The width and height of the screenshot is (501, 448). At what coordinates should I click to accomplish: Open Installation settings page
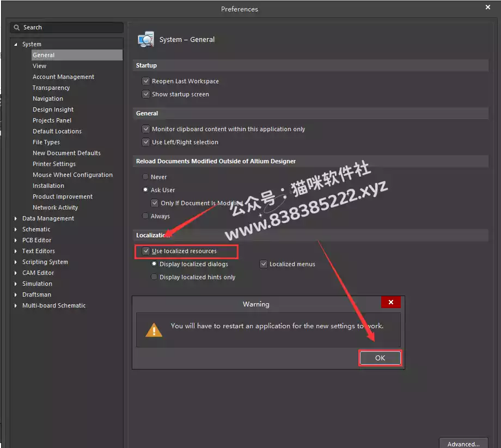click(x=48, y=185)
